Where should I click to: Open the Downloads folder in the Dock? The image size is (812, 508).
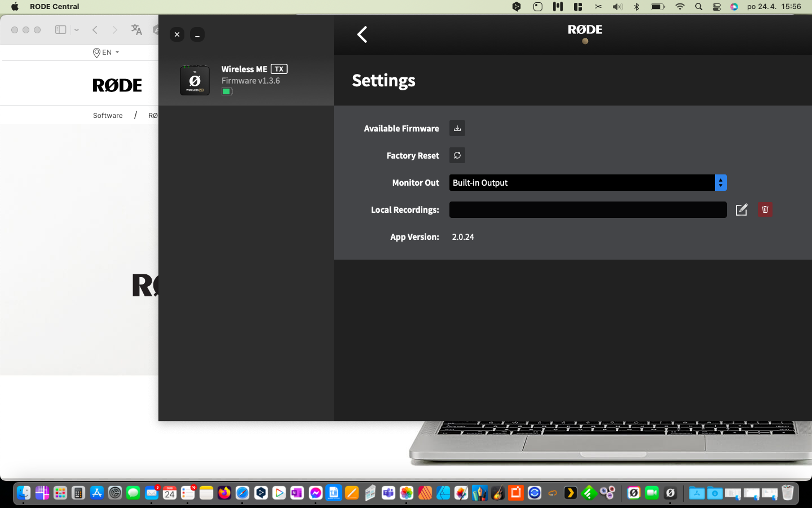pos(715,493)
